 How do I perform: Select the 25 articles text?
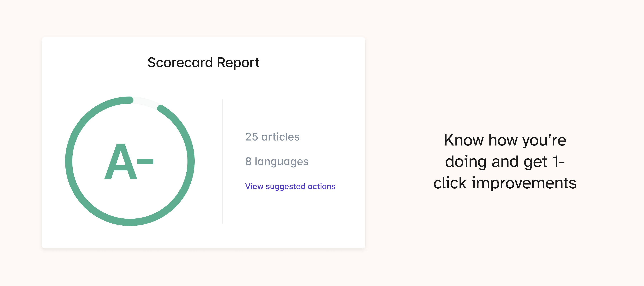pos(272,137)
